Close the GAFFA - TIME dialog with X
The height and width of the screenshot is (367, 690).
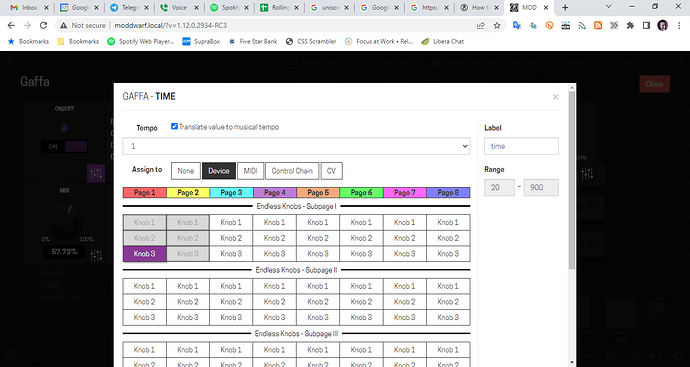(555, 97)
